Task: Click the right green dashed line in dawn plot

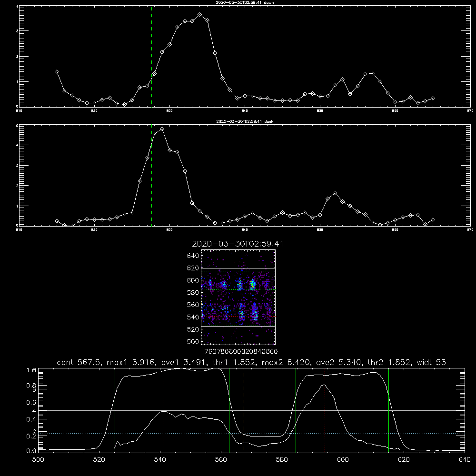Action: (x=263, y=56)
